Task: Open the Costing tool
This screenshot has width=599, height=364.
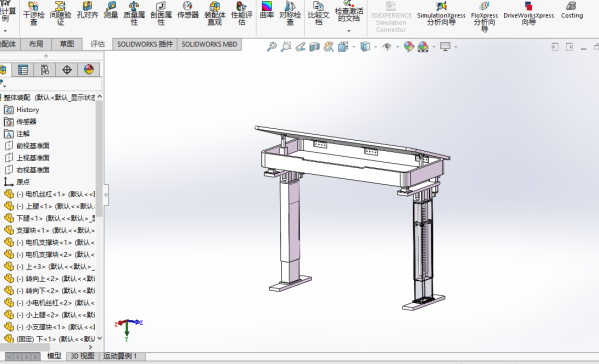Action: pos(572,10)
